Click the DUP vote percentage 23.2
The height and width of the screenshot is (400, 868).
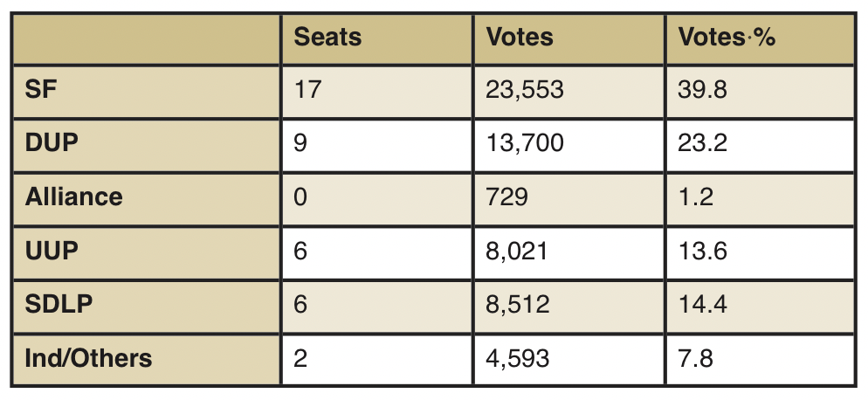pyautogui.click(x=702, y=143)
